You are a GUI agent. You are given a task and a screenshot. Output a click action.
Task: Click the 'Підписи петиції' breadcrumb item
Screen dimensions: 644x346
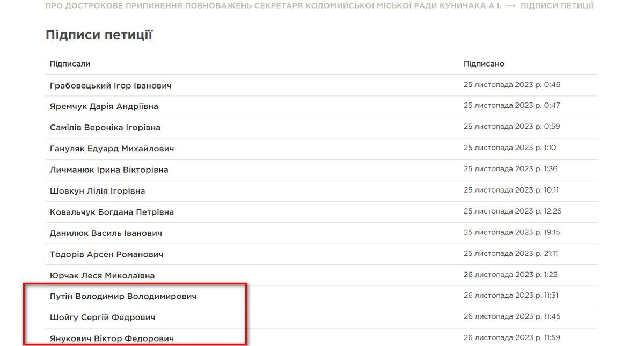tap(557, 6)
